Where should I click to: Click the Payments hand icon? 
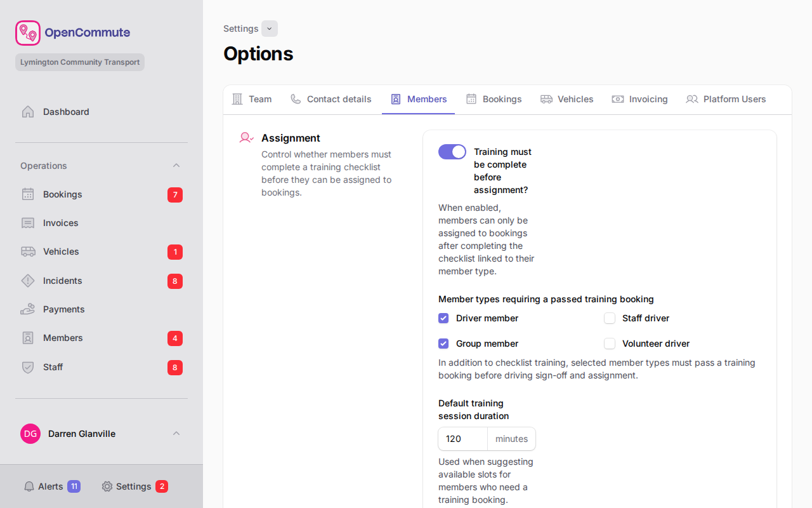point(28,309)
